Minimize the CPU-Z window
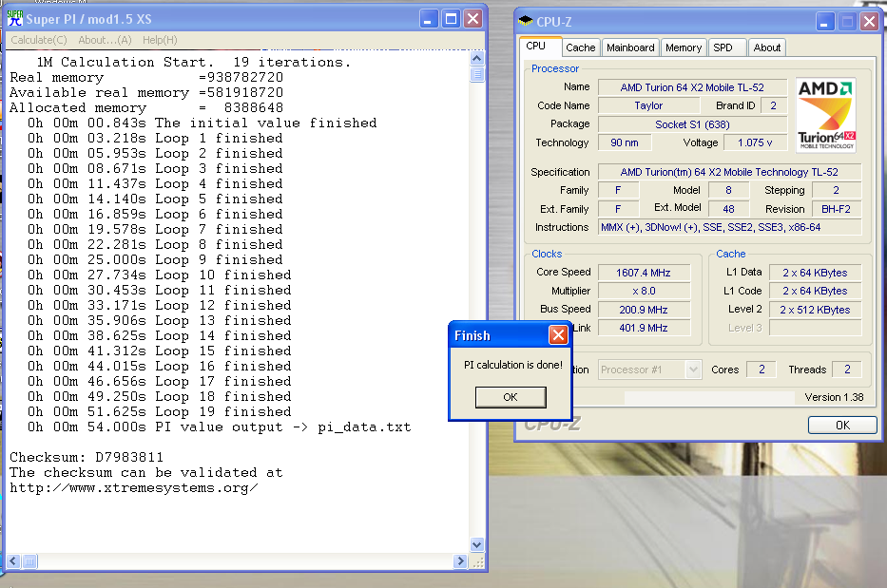 (825, 22)
